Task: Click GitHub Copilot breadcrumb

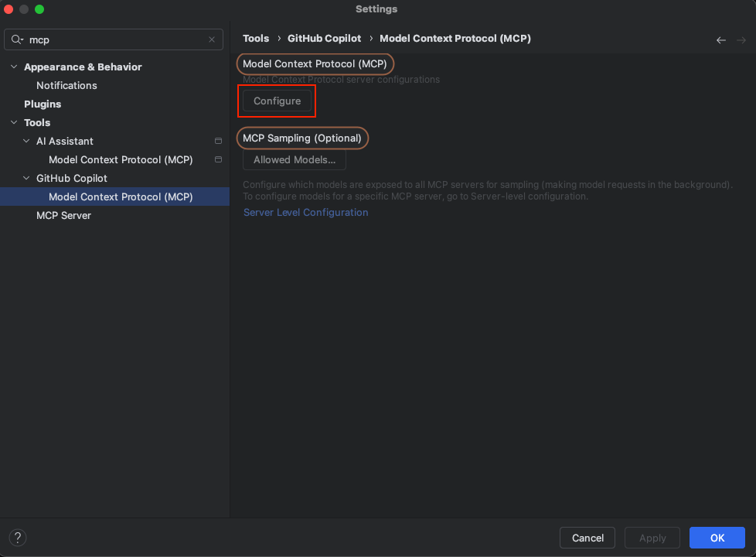Action: click(x=324, y=39)
